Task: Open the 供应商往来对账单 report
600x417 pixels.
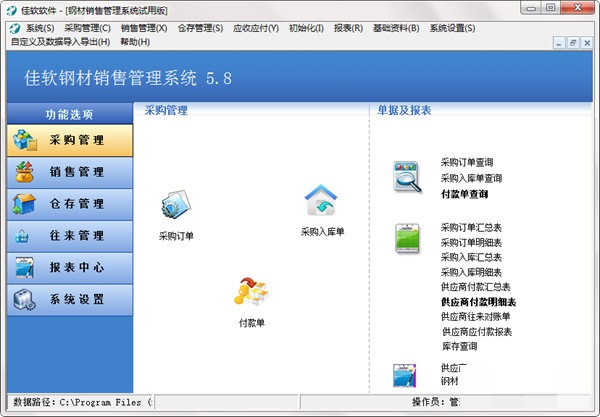Action: click(476, 317)
